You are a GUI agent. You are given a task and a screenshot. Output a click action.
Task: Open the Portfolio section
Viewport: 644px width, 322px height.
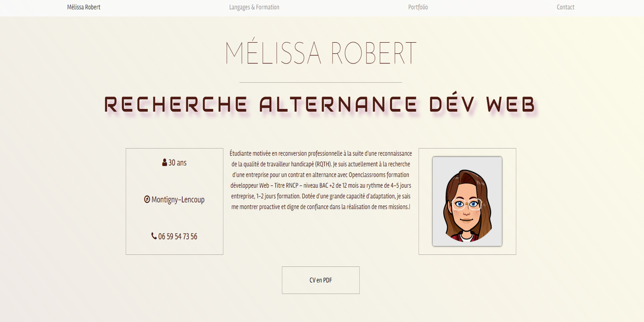coord(418,7)
